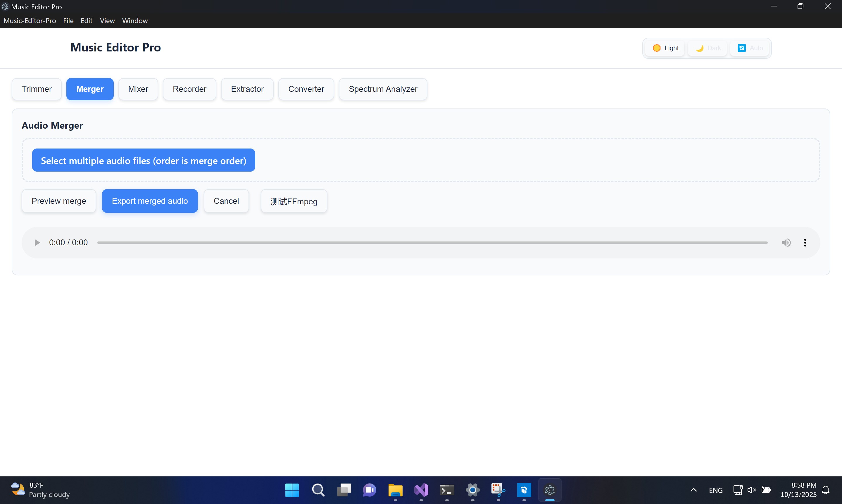Minimize the Music Editor Pro window

point(774,6)
